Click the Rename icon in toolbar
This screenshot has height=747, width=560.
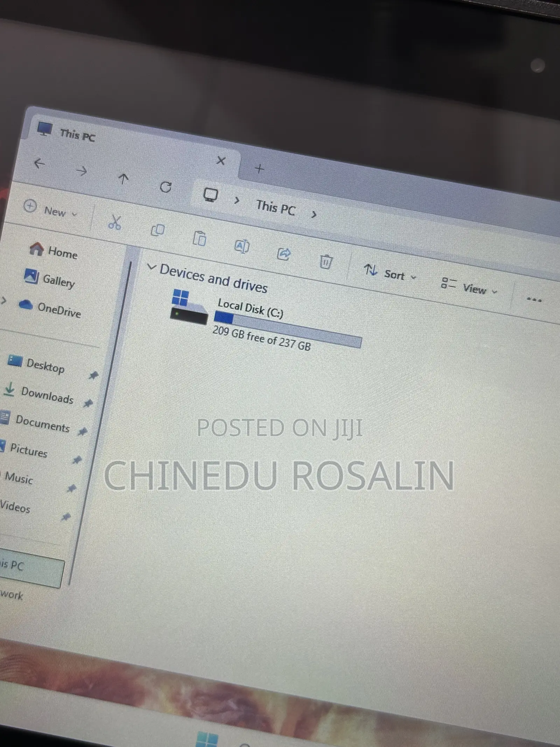(x=241, y=246)
